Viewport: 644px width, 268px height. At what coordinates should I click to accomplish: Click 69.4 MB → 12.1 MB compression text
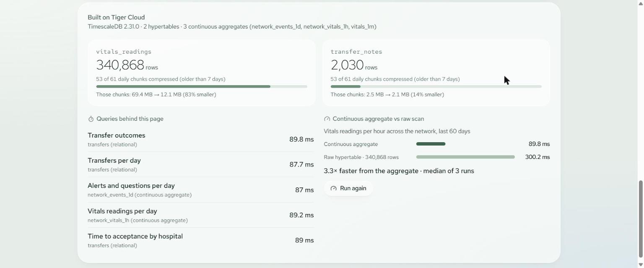(156, 94)
